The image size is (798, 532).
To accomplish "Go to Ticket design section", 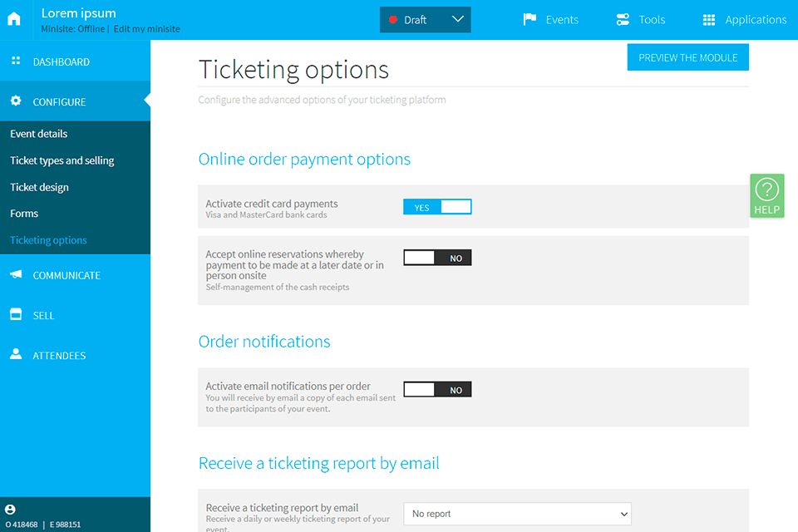I will pos(39,187).
